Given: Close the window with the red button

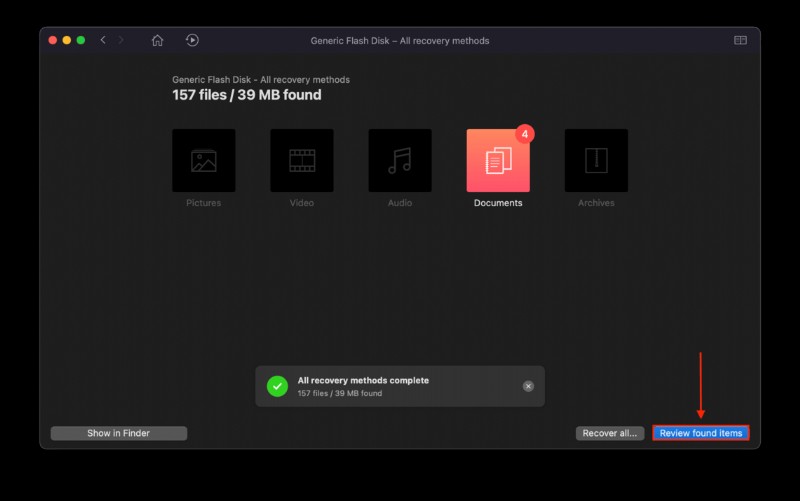Looking at the screenshot, I should point(53,40).
